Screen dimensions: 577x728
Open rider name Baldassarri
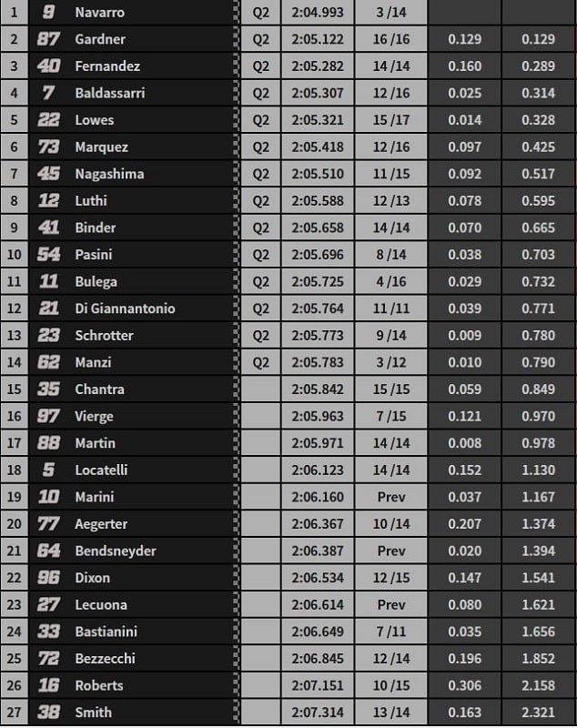(110, 93)
